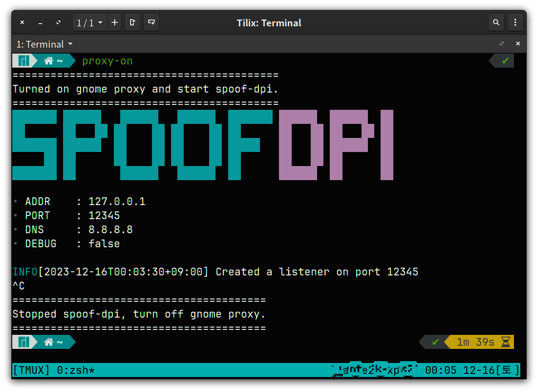This screenshot has width=538, height=392.
Task: Add a new session with plus button
Action: pyautogui.click(x=115, y=23)
